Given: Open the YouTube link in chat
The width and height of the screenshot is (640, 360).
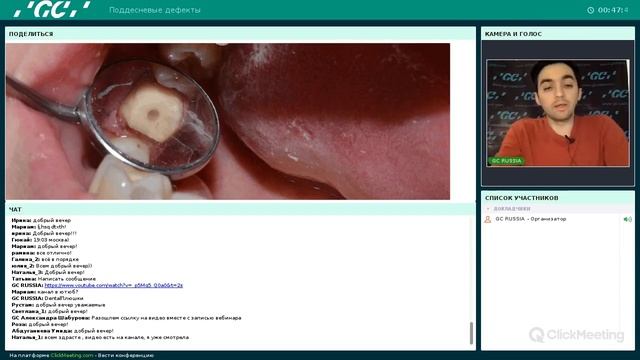Looking at the screenshot, I should click(113, 285).
